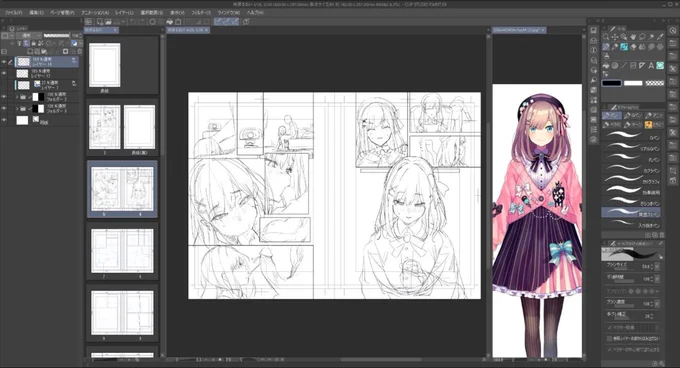Hide folder 3 with its eye icon
Screen dimensions: 680x368
point(4,108)
